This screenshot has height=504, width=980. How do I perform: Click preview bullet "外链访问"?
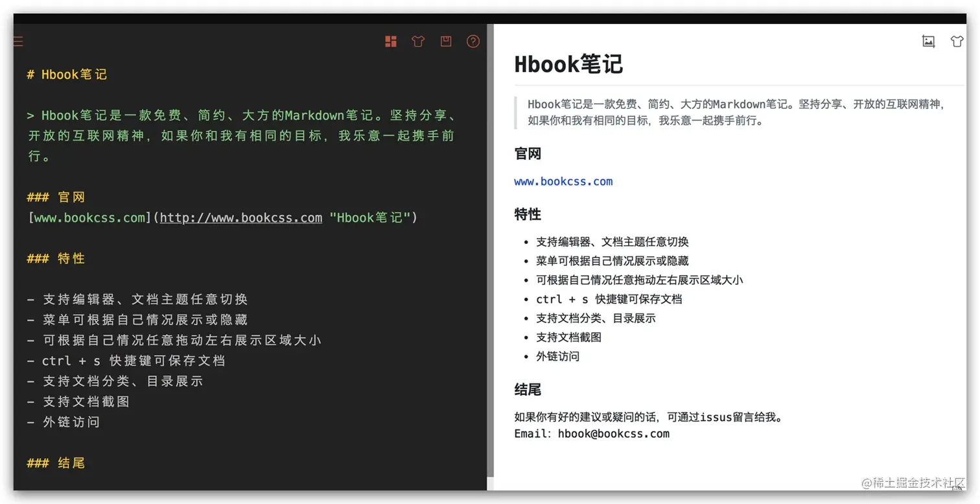[558, 357]
